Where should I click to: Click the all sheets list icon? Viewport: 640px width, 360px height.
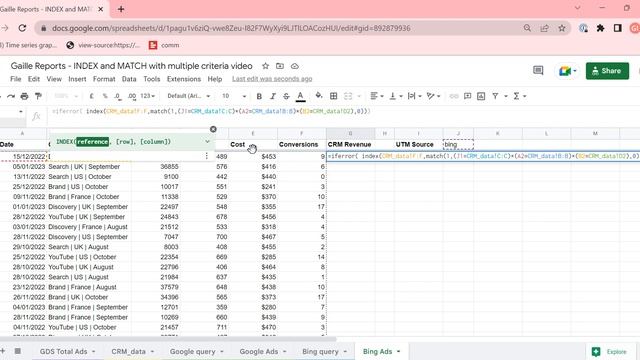tap(18, 351)
